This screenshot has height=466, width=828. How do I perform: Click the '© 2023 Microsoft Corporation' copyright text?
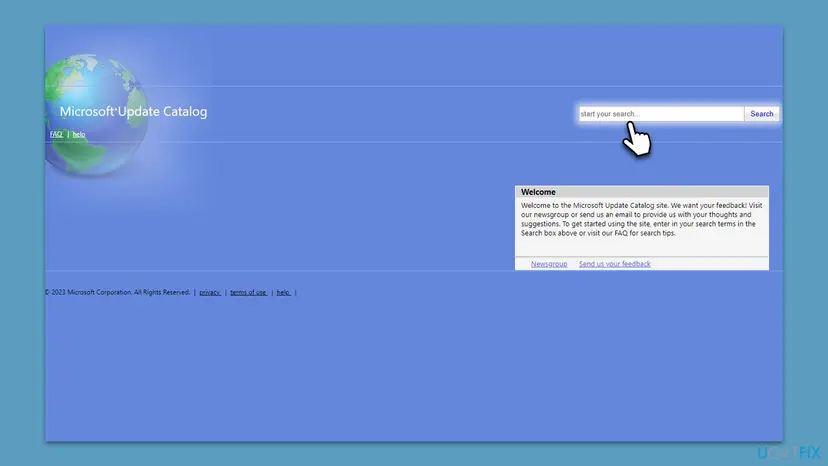[x=117, y=292]
